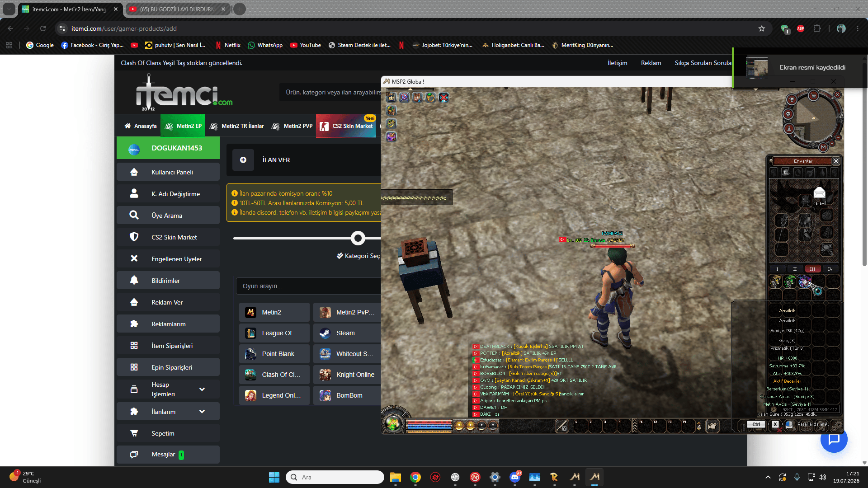Screen dimensions: 868x488
Task: Switch inventory to page IV
Action: (x=830, y=269)
